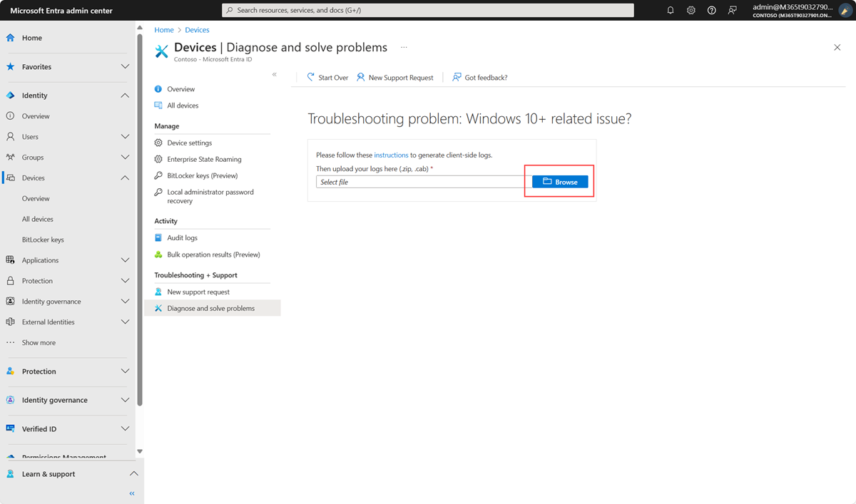
Task: Click the Audit logs icon
Action: click(x=158, y=237)
